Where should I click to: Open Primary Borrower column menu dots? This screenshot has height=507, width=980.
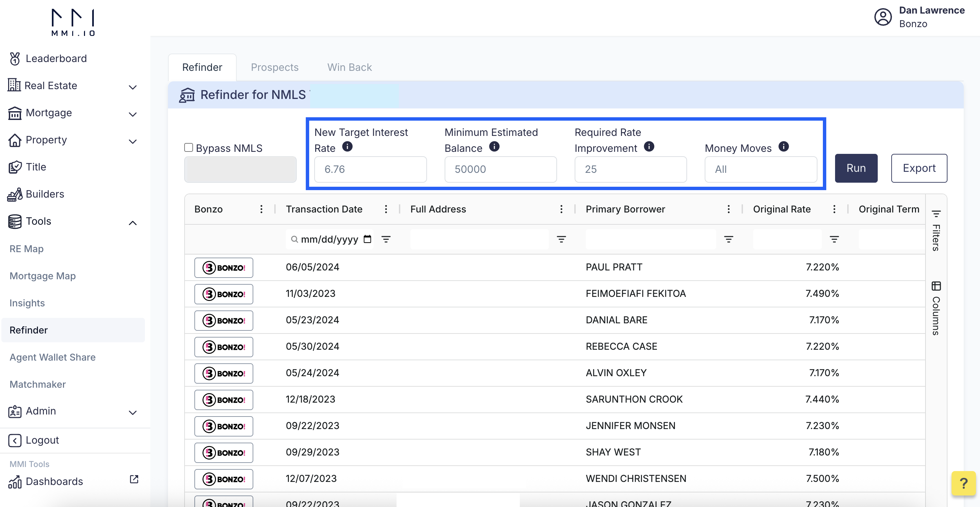728,209
